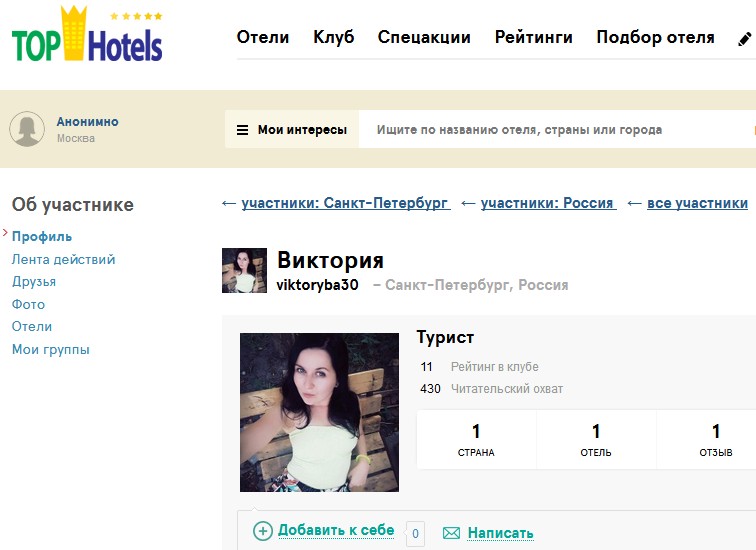
Task: Click the Добавить к себе link
Action: click(x=336, y=530)
